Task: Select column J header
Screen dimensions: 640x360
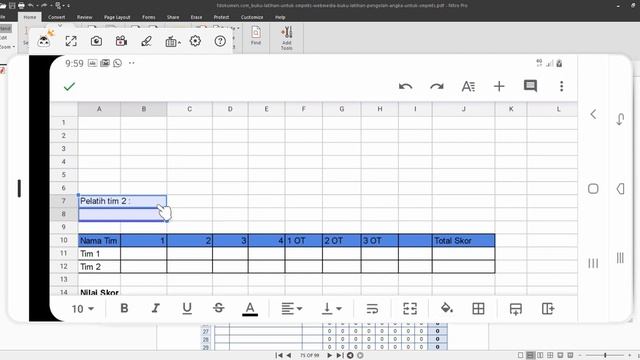Action: [463, 109]
